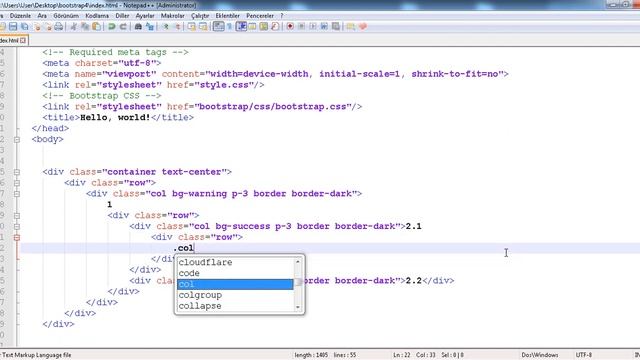The image size is (640, 360).
Task: Click the Stop macro recording icon
Action: tap(301, 27)
